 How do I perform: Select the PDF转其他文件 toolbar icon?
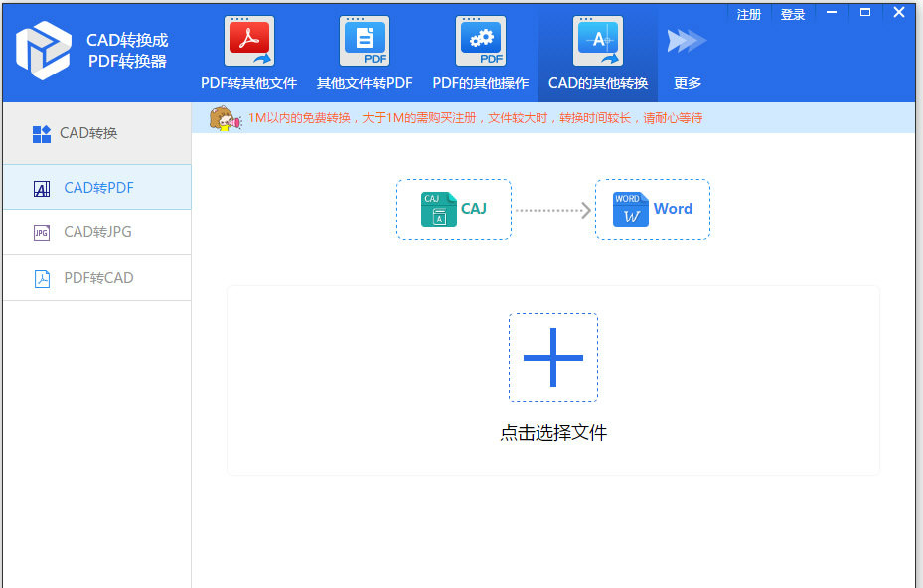tap(247, 40)
